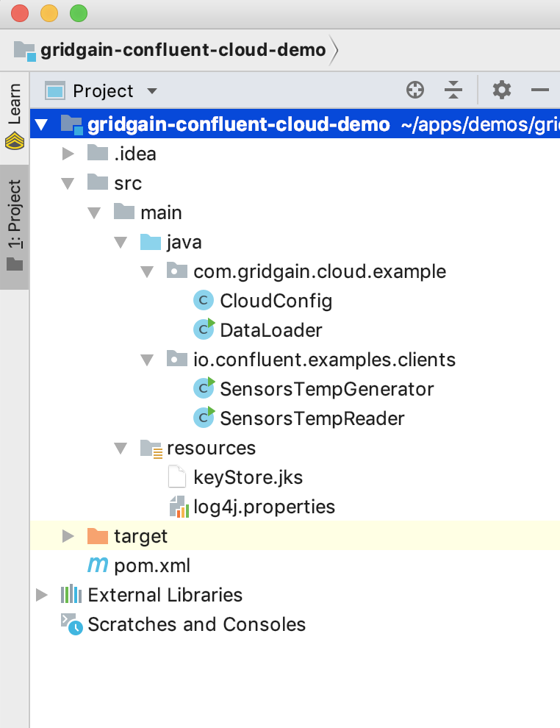Click the Collapse All icon in Project toolbar

click(453, 90)
